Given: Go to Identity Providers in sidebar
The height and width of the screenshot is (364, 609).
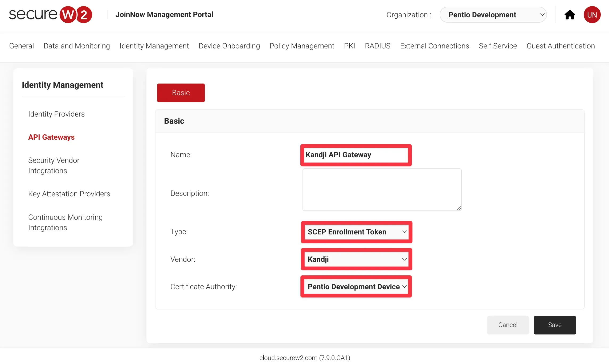Looking at the screenshot, I should click(x=56, y=114).
